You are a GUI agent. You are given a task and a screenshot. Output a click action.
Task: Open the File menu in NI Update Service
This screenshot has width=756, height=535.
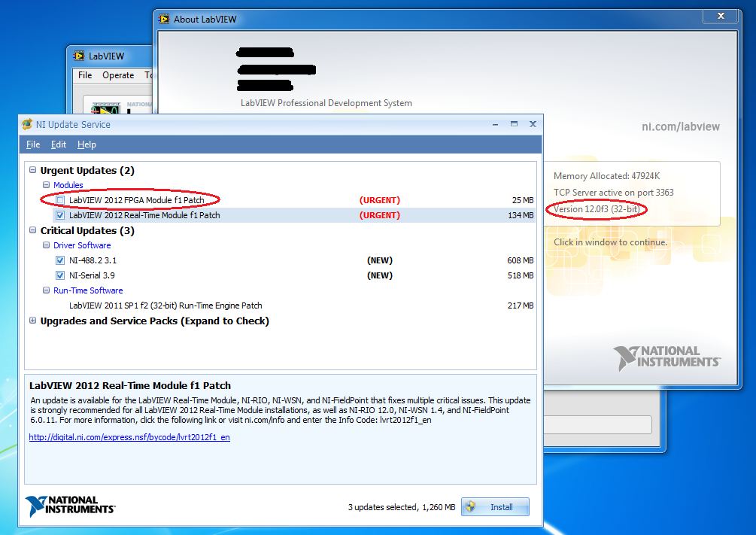[33, 144]
